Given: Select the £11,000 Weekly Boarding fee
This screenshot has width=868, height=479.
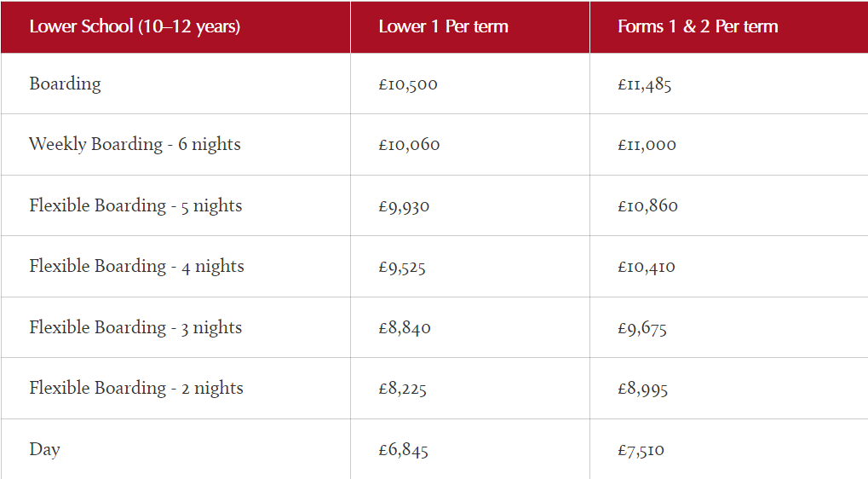Looking at the screenshot, I should (x=647, y=145).
